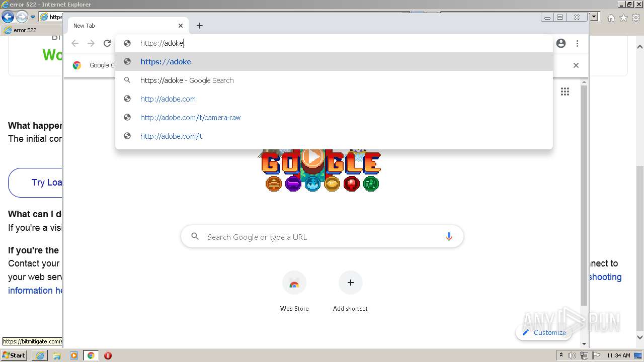Open media player from taskbar
This screenshot has width=644, height=362.
point(74,355)
